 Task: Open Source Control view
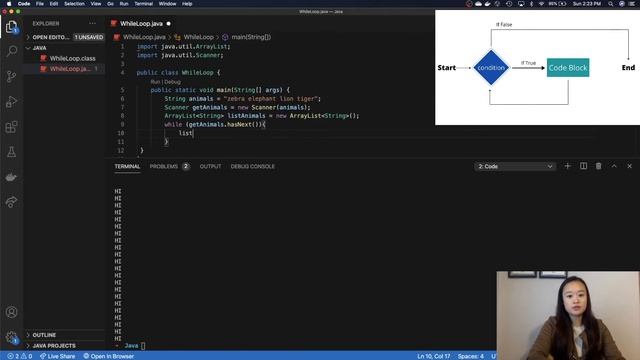11,76
